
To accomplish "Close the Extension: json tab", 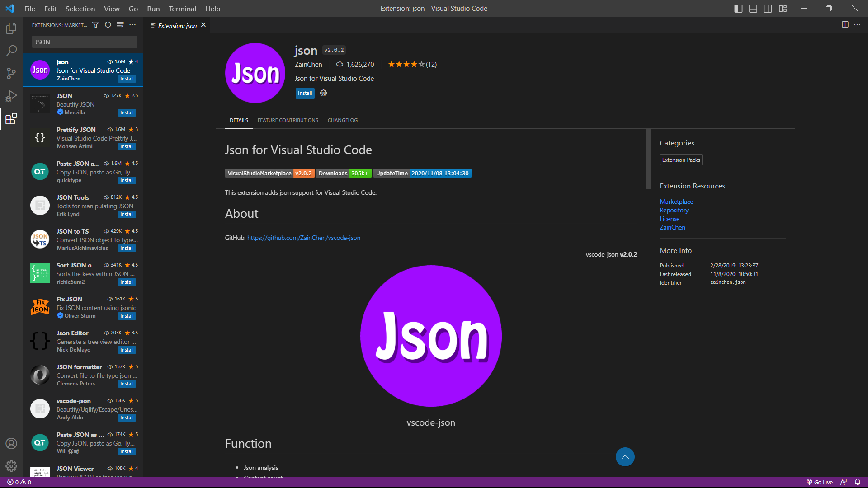I will (203, 25).
